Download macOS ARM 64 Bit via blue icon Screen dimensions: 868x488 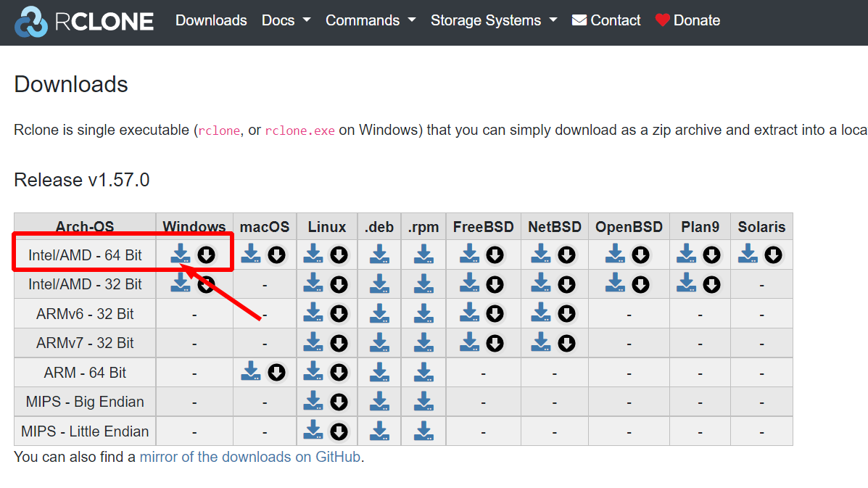coord(251,371)
